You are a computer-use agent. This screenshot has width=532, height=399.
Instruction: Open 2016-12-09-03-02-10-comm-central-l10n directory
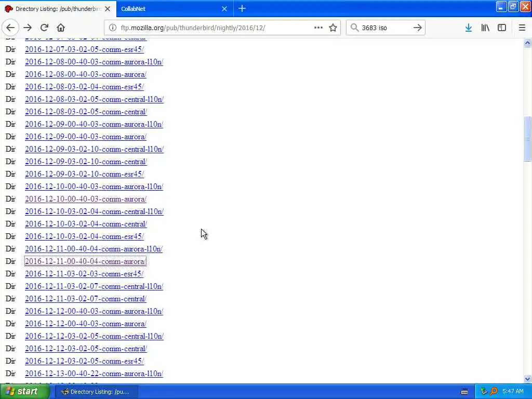95,149
